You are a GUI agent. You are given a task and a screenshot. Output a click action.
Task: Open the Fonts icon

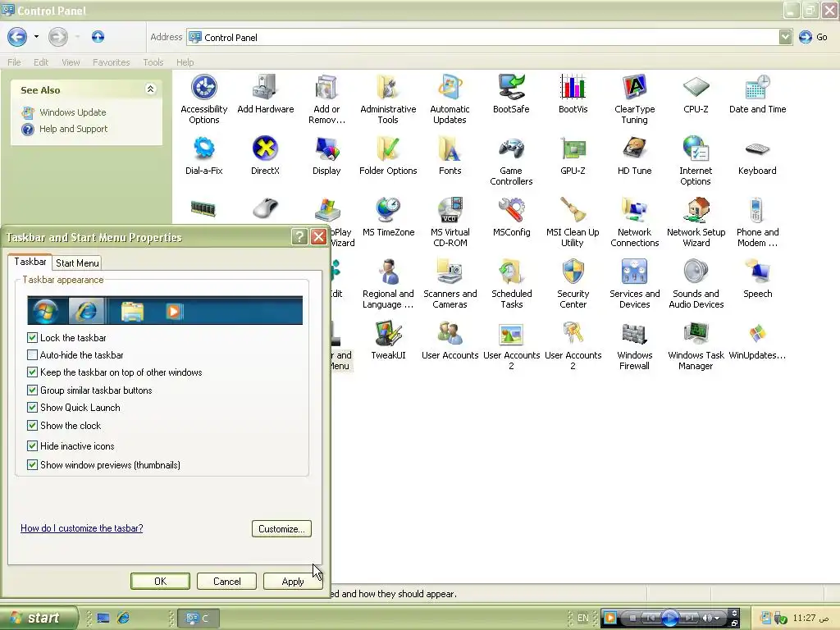450,156
